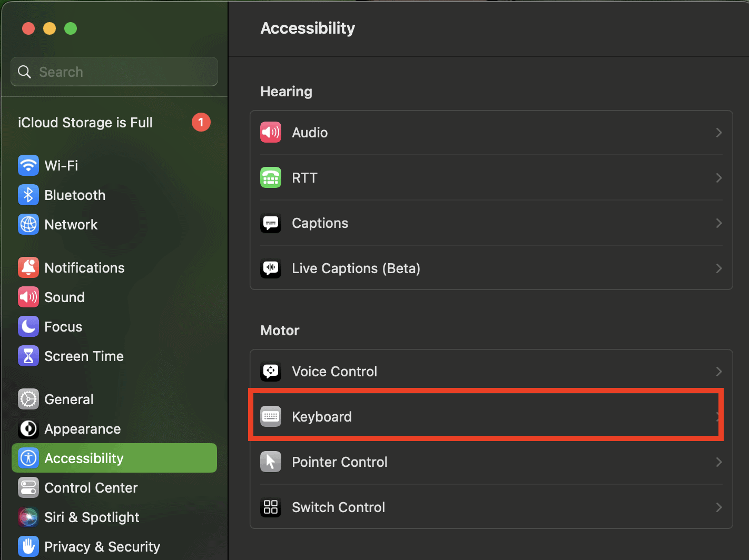Open the iCloud Storage is Full notice

(85, 122)
